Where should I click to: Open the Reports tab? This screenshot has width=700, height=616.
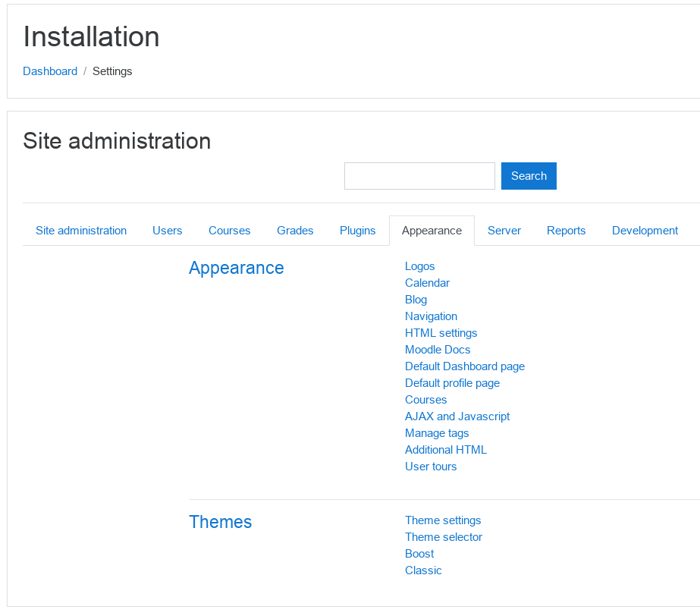click(566, 231)
